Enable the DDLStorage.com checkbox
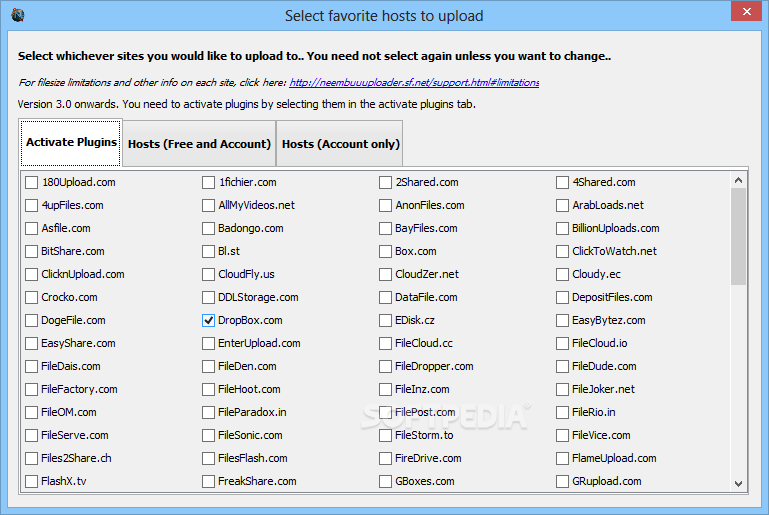Viewport: 769px width, 515px height. (208, 298)
